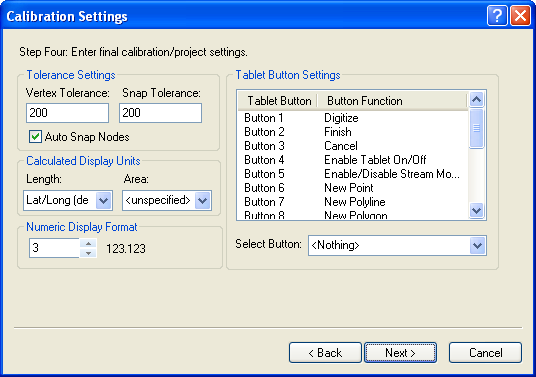Viewport: 536px width, 377px height.
Task: Toggle the Auto Snap Nodes checkbox
Action: (x=35, y=136)
